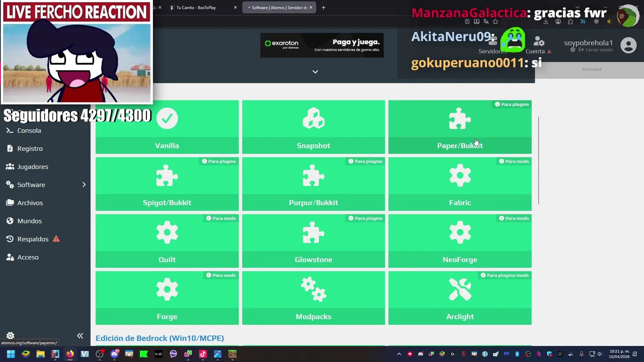
Task: Open Archivos in the sidebar
Action: 45,203
